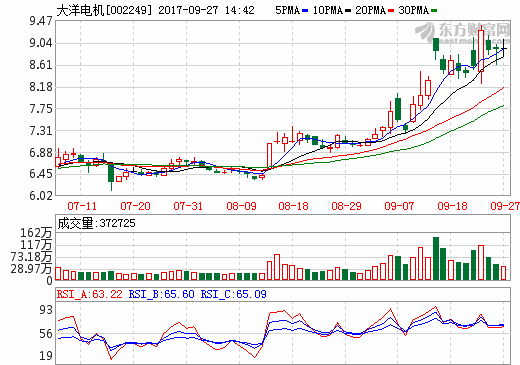Click the 07-20 date label

coord(135,206)
